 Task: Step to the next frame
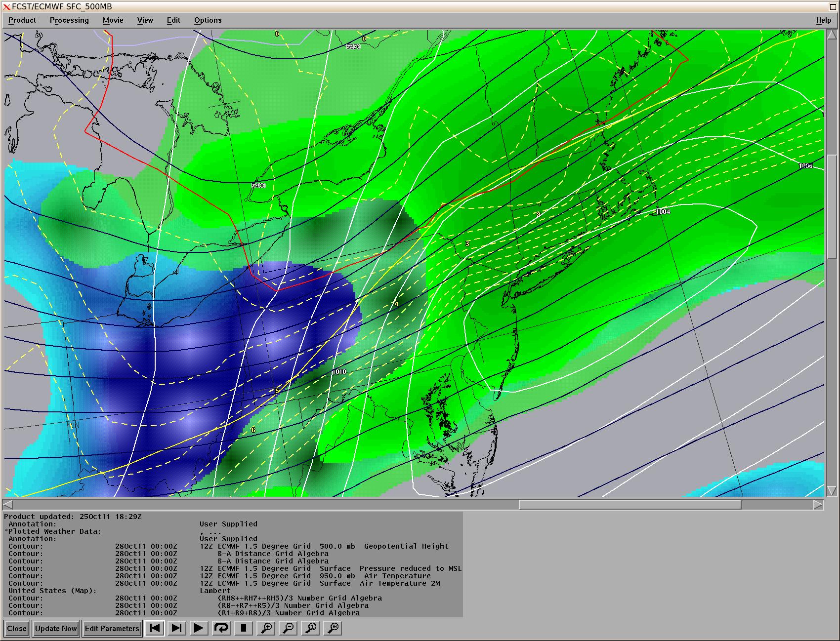176,628
